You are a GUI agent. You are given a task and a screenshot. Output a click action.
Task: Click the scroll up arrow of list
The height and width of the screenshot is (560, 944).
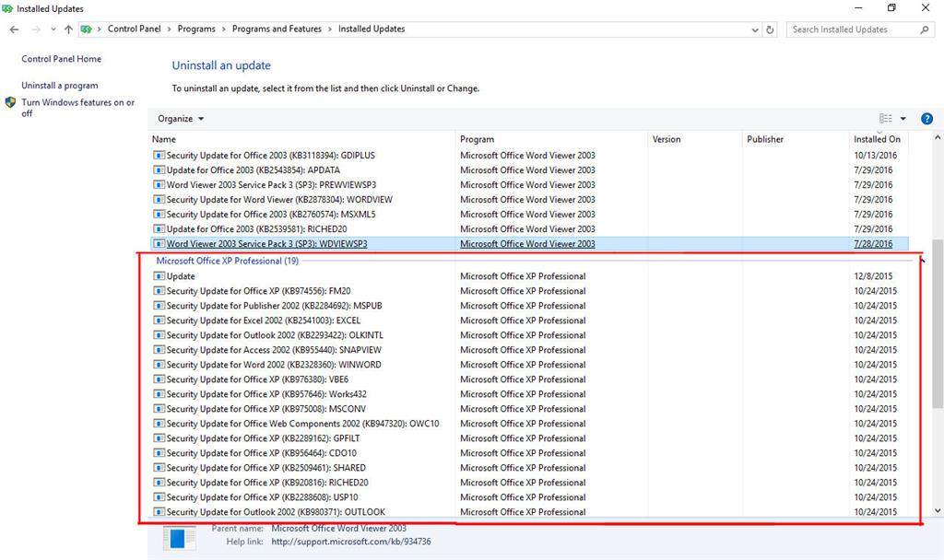pos(938,138)
